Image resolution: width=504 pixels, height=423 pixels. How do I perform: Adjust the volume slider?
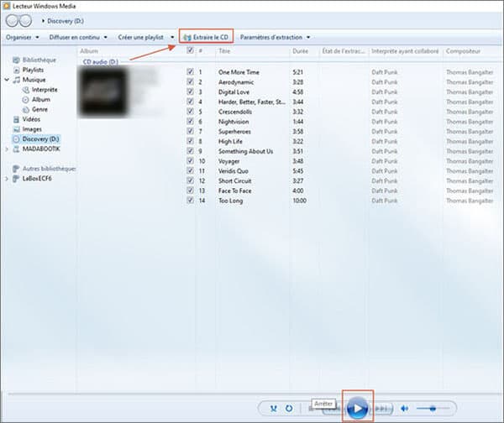(x=433, y=409)
